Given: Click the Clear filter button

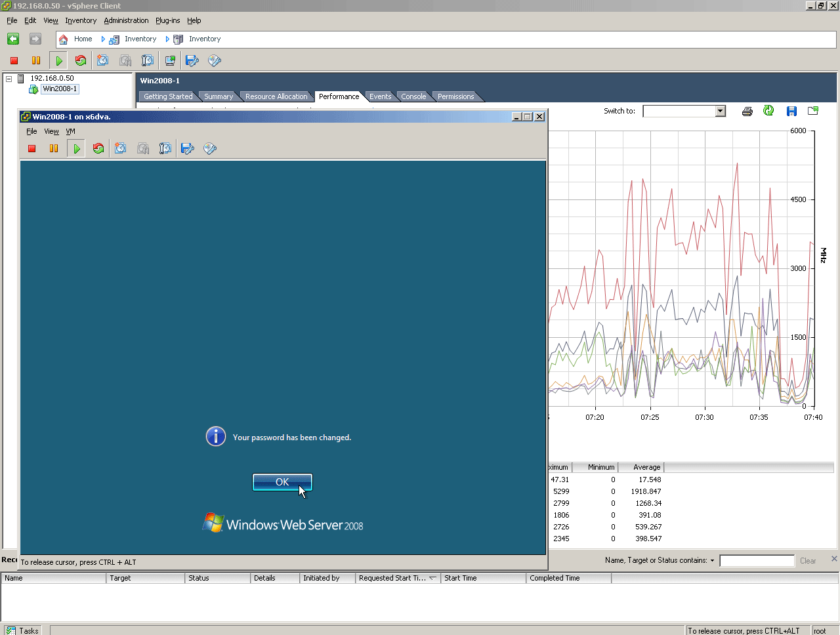Looking at the screenshot, I should [808, 561].
